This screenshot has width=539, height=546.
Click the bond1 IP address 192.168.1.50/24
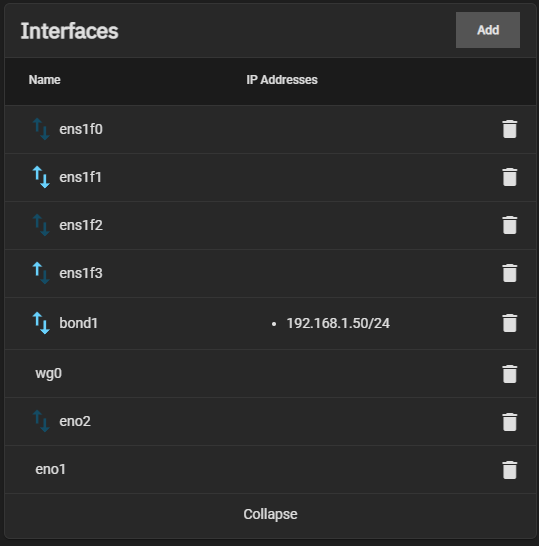338,323
